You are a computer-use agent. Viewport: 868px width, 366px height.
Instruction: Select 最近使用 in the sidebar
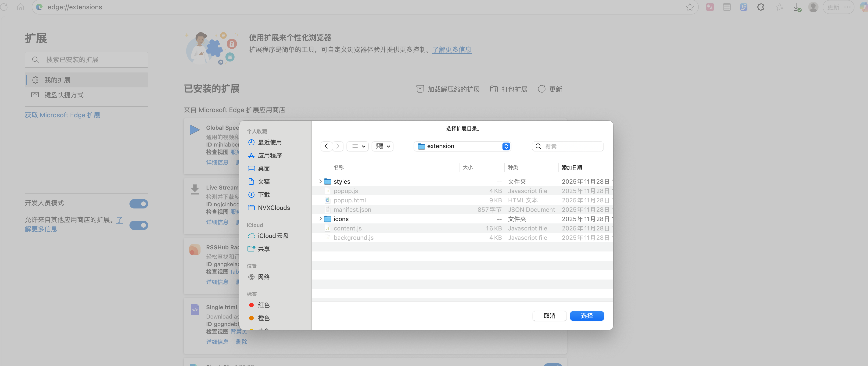click(269, 143)
